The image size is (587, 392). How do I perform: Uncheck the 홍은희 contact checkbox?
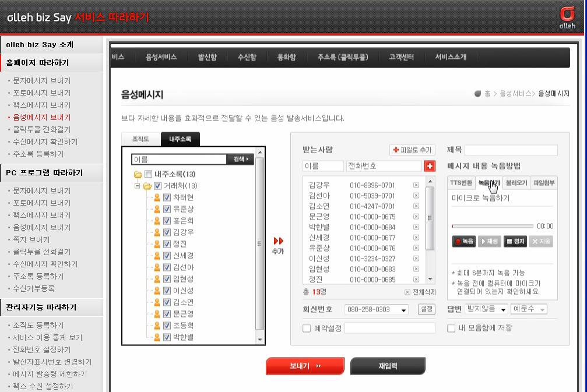(167, 221)
